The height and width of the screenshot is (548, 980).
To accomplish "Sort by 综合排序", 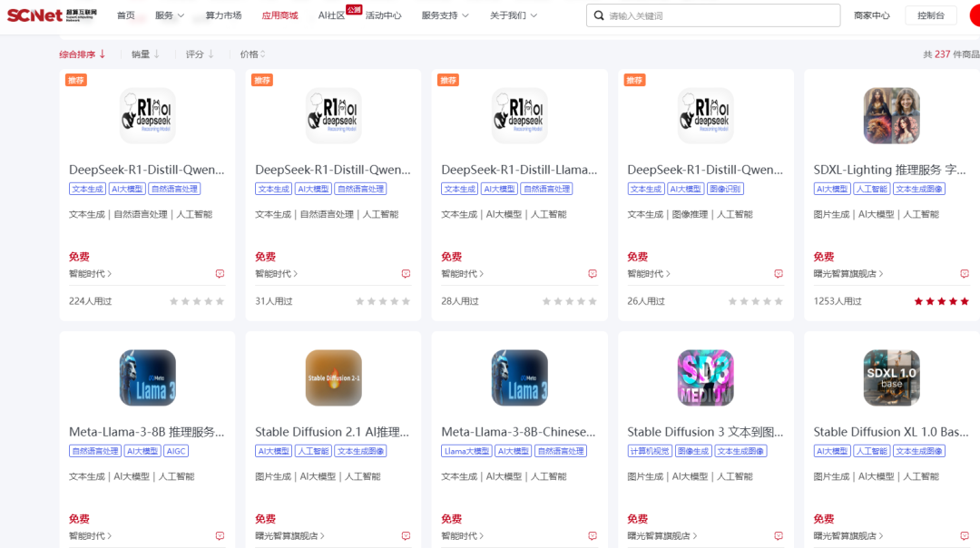I will (x=82, y=54).
